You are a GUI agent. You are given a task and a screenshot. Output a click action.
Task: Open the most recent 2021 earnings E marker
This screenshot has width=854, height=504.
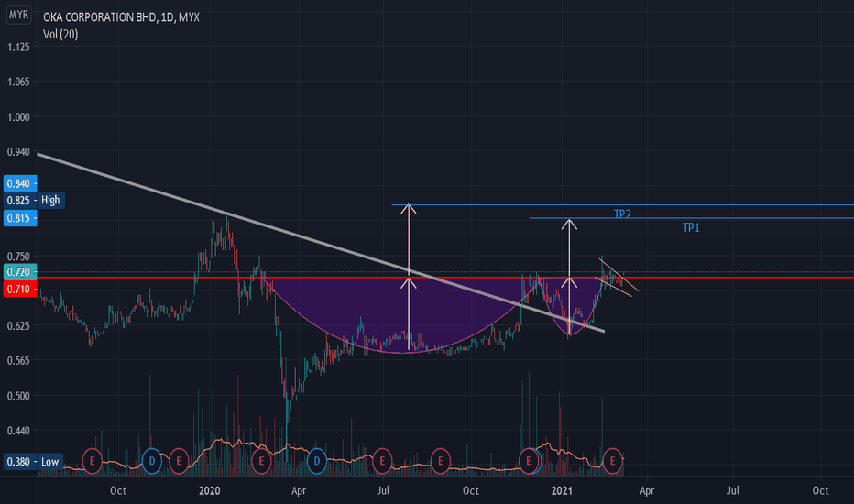(613, 461)
